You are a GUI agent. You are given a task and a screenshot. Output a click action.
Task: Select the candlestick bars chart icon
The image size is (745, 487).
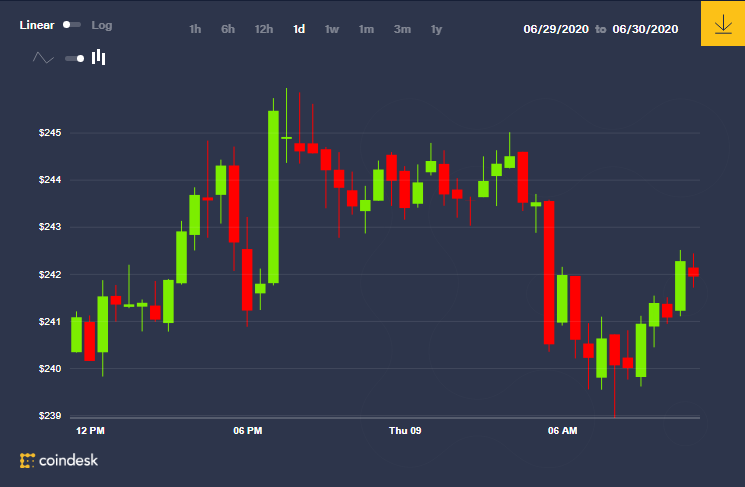click(98, 57)
